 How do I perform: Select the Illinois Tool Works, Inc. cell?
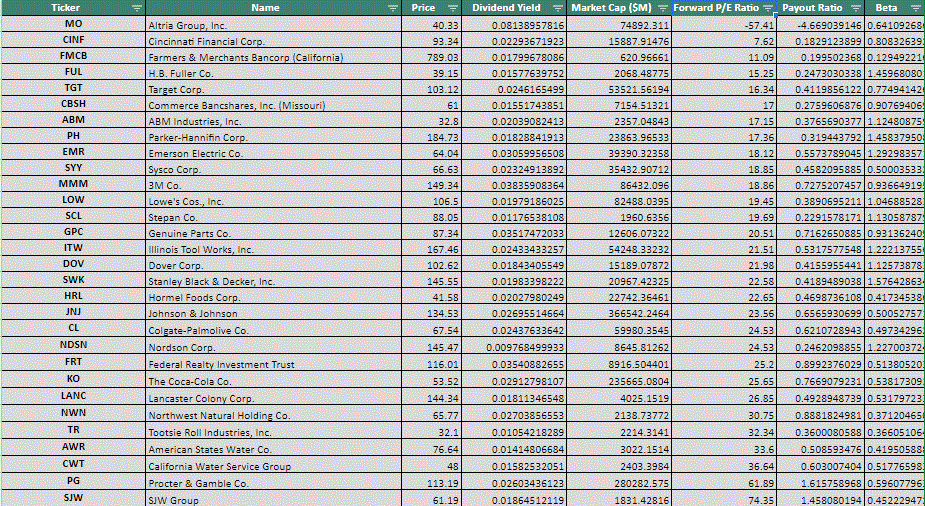274,247
